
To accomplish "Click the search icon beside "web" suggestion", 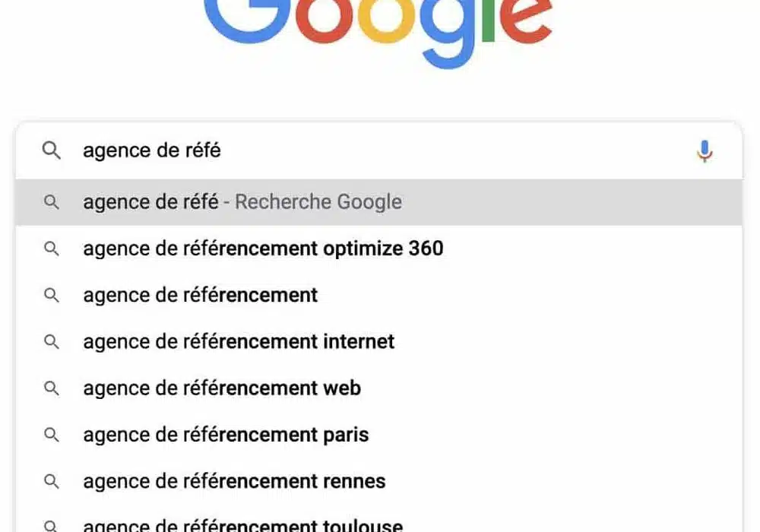I will point(52,388).
